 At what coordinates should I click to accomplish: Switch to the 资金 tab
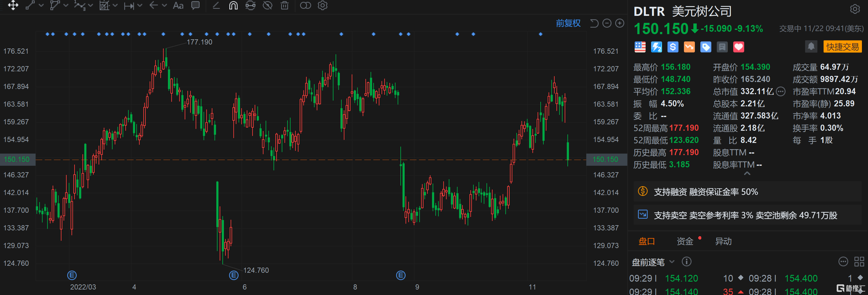coord(685,241)
